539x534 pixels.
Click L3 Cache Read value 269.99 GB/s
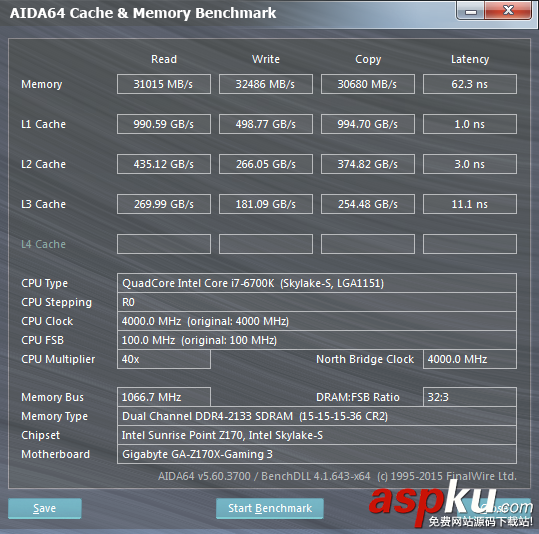[164, 204]
